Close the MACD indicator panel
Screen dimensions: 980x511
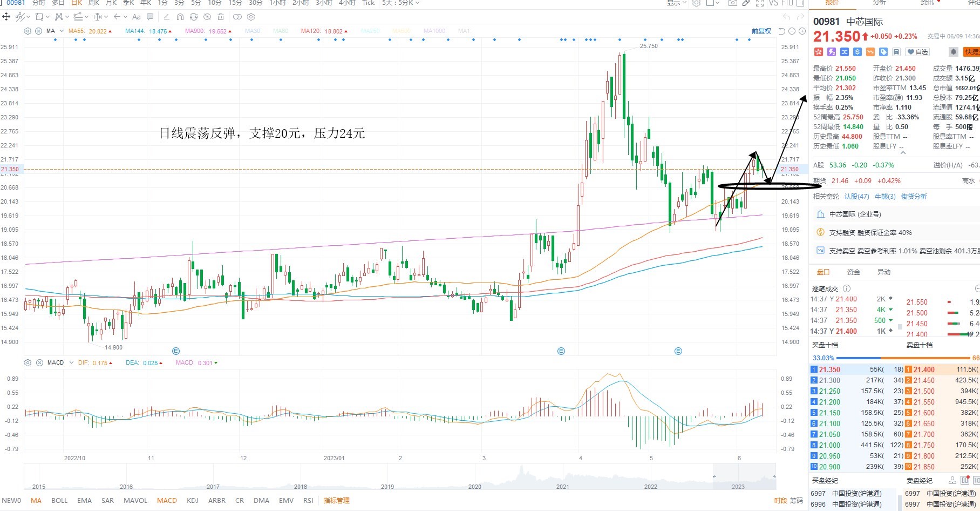39,362
